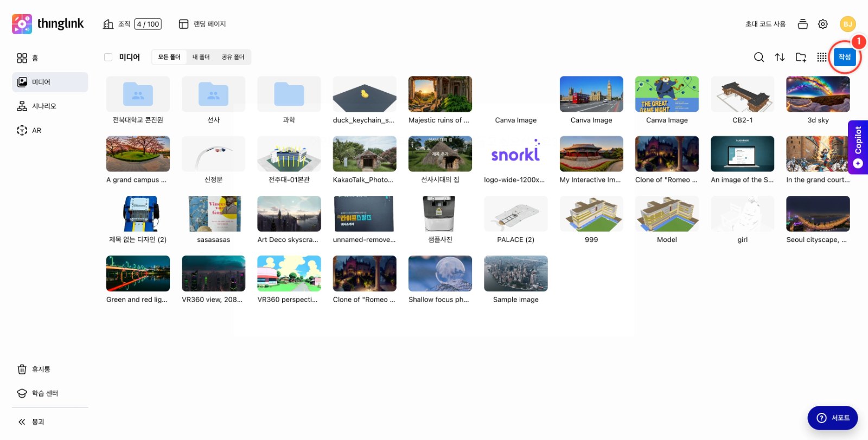Switch to 공유 폴더 tab
Screen dimensions: 868x440
[233, 57]
